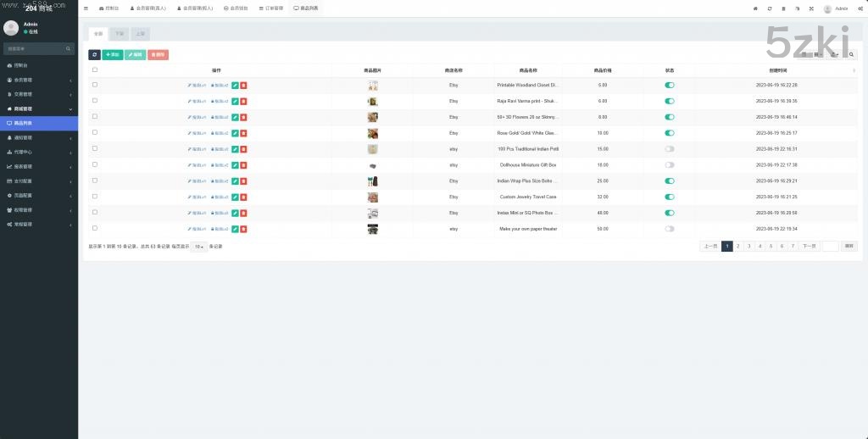This screenshot has width=868, height=439.
Task: Disable status toggle for Raja Ravi Varma print
Action: [670, 101]
